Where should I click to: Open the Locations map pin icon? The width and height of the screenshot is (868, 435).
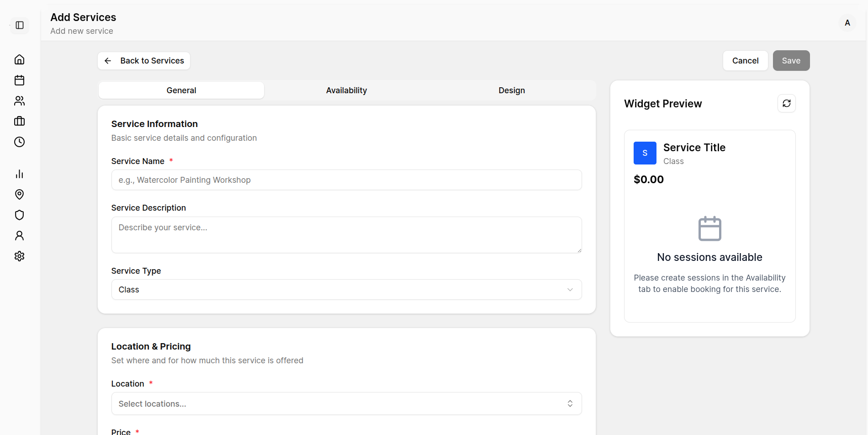pyautogui.click(x=19, y=194)
